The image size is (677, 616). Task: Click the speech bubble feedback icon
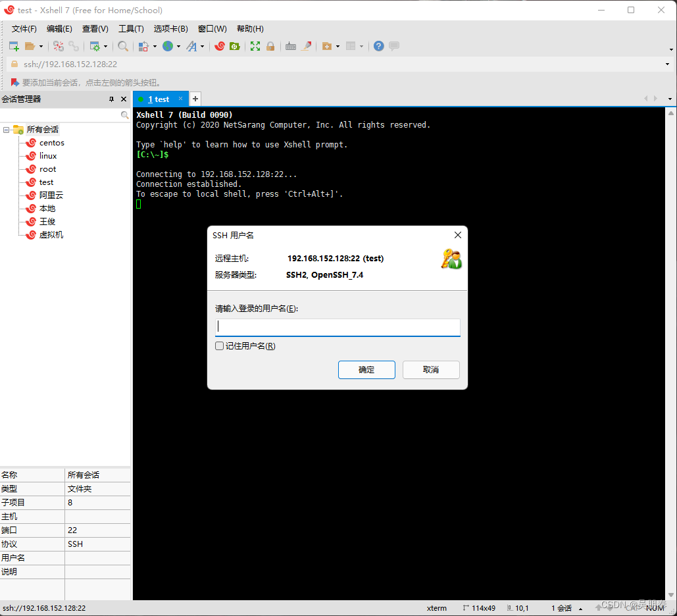point(393,46)
